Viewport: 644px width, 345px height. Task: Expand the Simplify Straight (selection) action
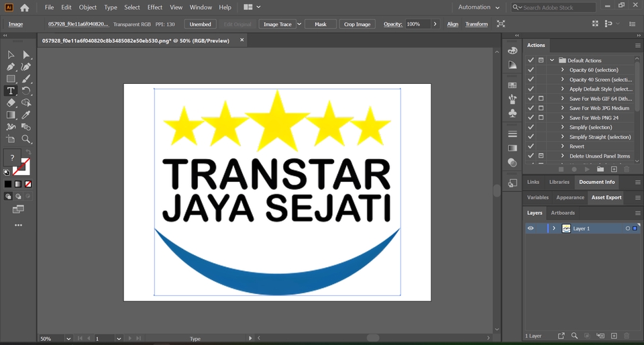pyautogui.click(x=563, y=137)
